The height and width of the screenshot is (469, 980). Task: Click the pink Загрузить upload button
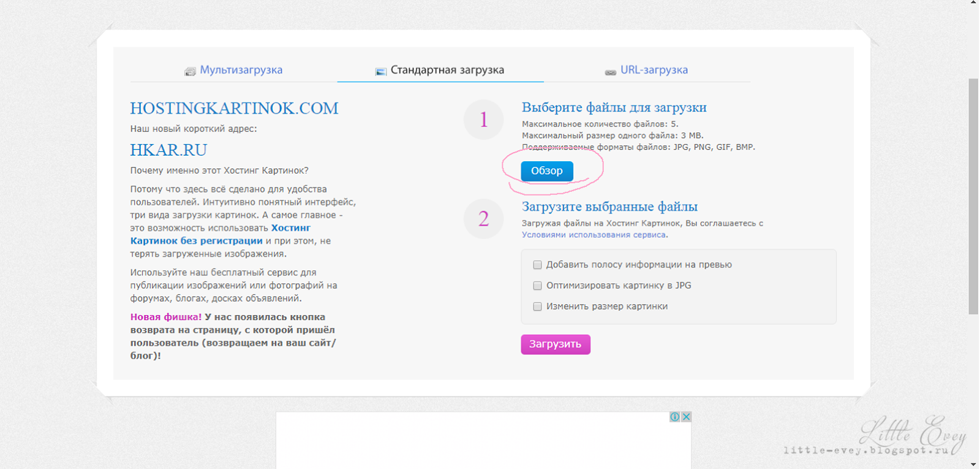coord(556,344)
